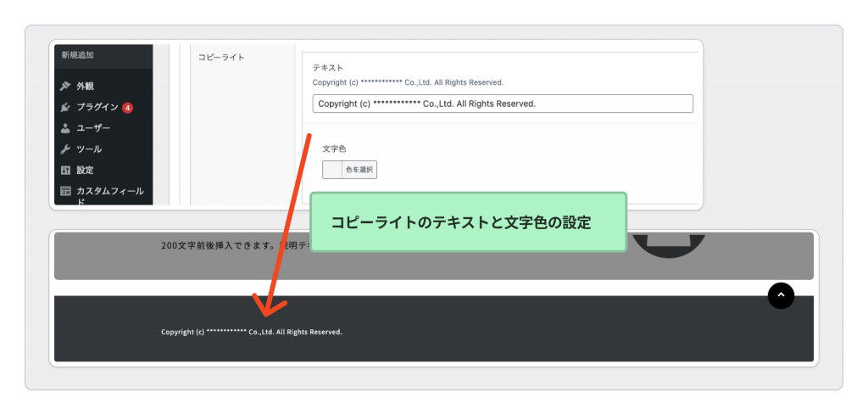This screenshot has height=415, width=868.
Task: Click the カスタムフィールド table icon
Action: click(65, 191)
